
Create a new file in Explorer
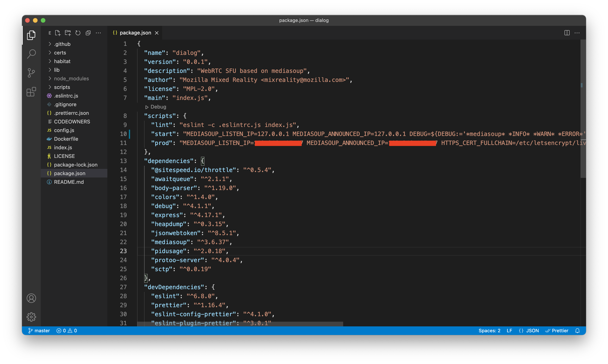[x=58, y=33]
